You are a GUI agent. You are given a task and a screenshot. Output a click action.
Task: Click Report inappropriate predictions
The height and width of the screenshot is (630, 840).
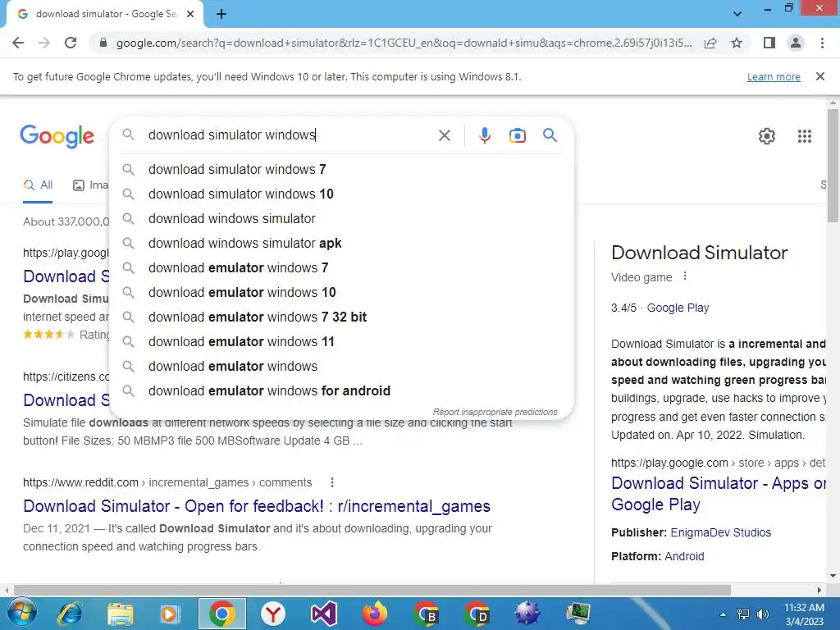tap(495, 412)
